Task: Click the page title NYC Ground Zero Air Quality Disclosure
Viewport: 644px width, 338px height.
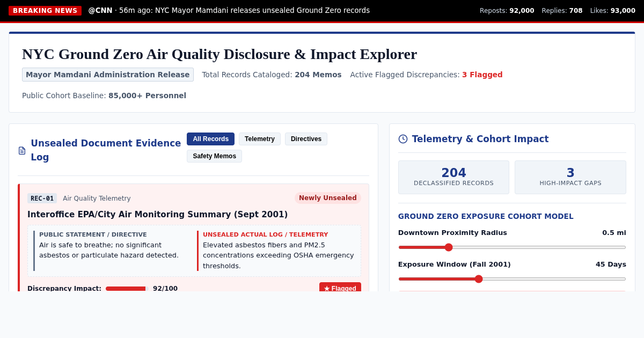Action: [219, 54]
